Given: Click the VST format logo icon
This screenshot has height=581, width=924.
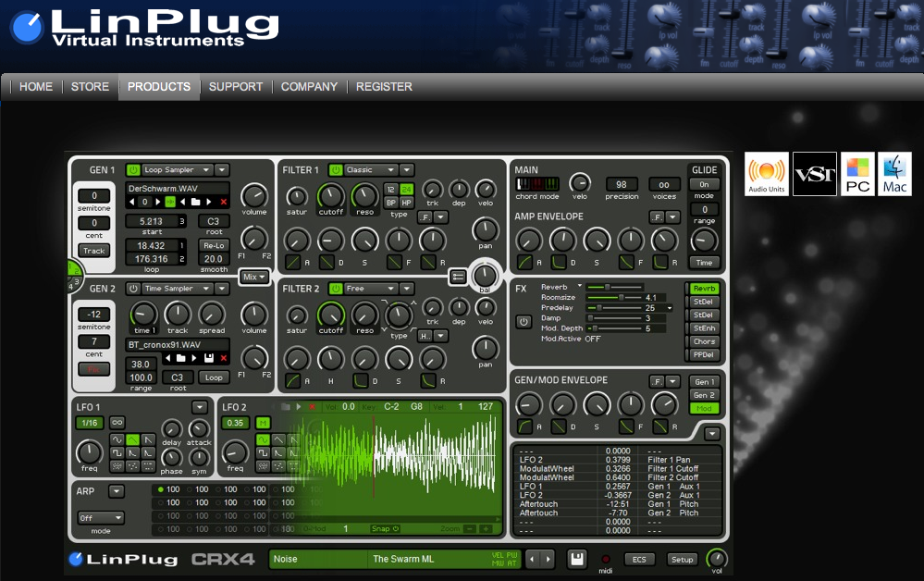Looking at the screenshot, I should click(x=814, y=174).
